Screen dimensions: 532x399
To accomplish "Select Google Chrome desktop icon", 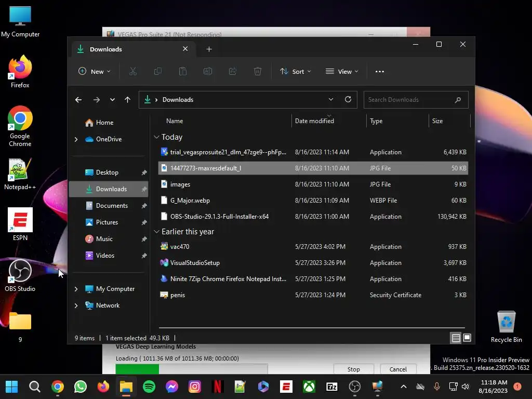I will 20,126.
